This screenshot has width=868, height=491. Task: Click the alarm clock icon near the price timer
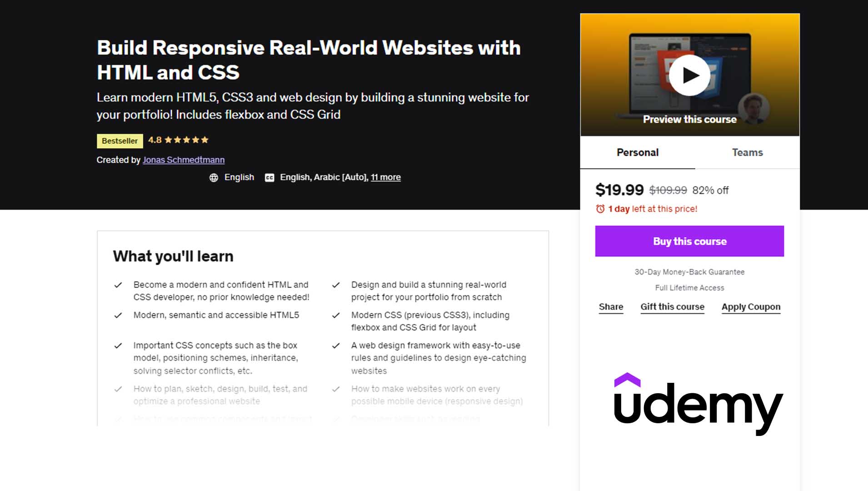tap(601, 209)
